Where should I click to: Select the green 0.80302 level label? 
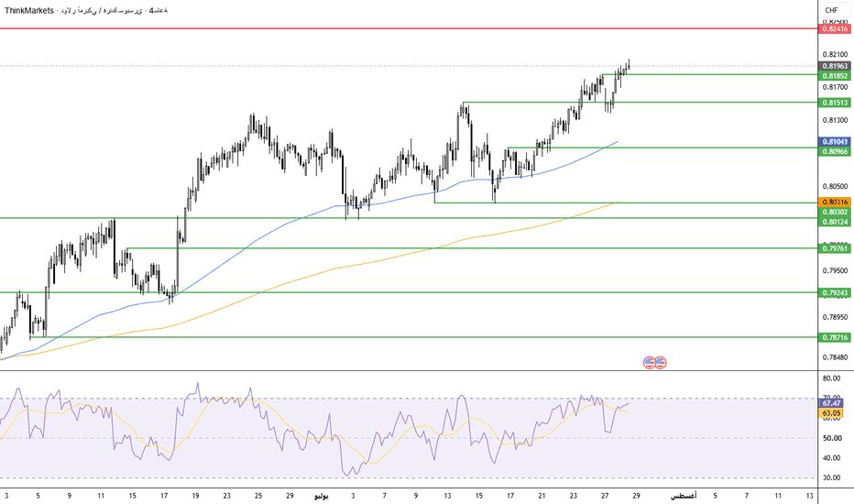(x=835, y=212)
